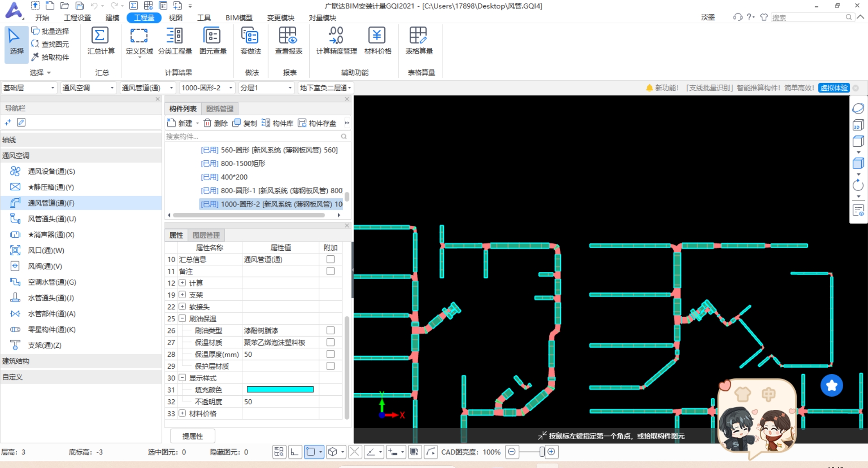Click 拾取构件 picker tool
Screen dimensions: 868x468
coord(50,57)
